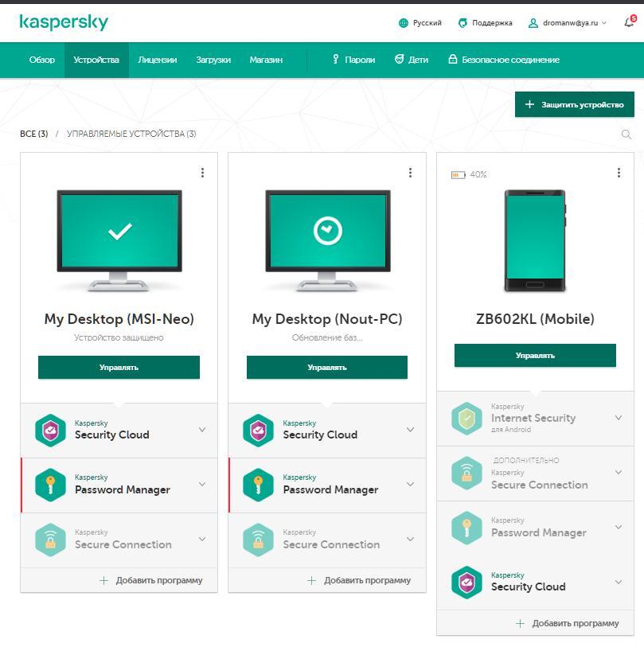Open the Магазин tab

pos(266,60)
